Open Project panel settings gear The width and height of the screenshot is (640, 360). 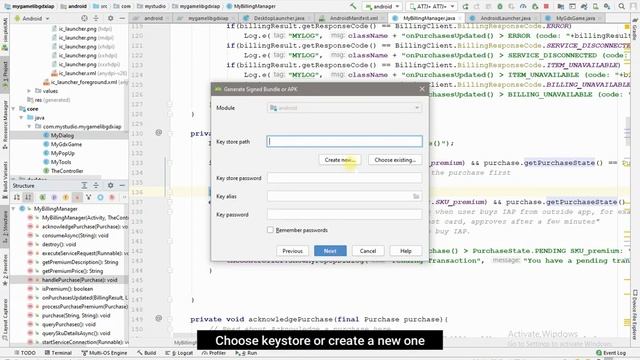pyautogui.click(x=111, y=18)
